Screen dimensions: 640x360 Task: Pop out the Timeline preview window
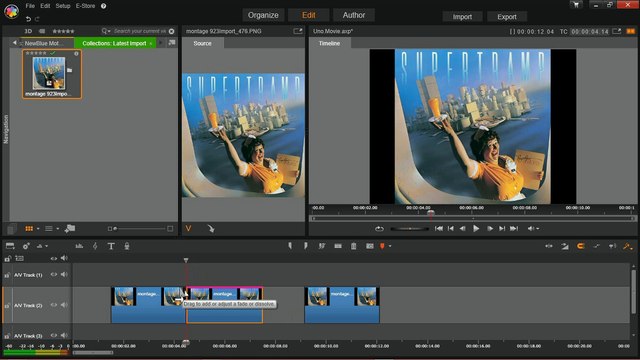pos(616,31)
